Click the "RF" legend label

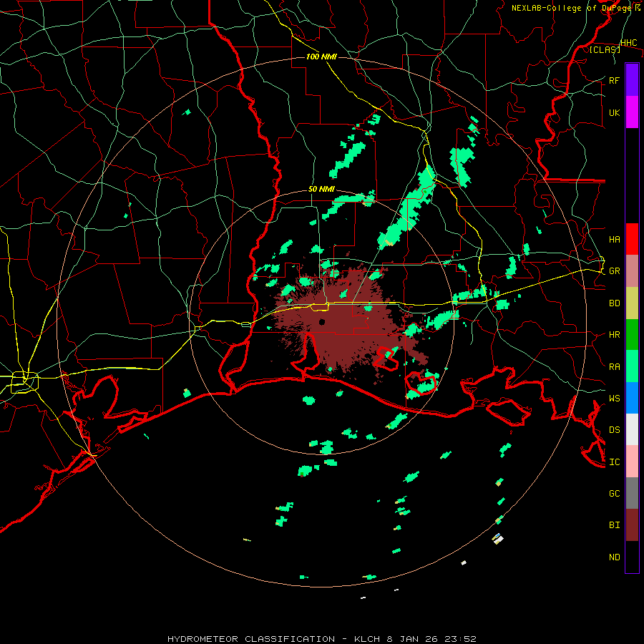(614, 80)
